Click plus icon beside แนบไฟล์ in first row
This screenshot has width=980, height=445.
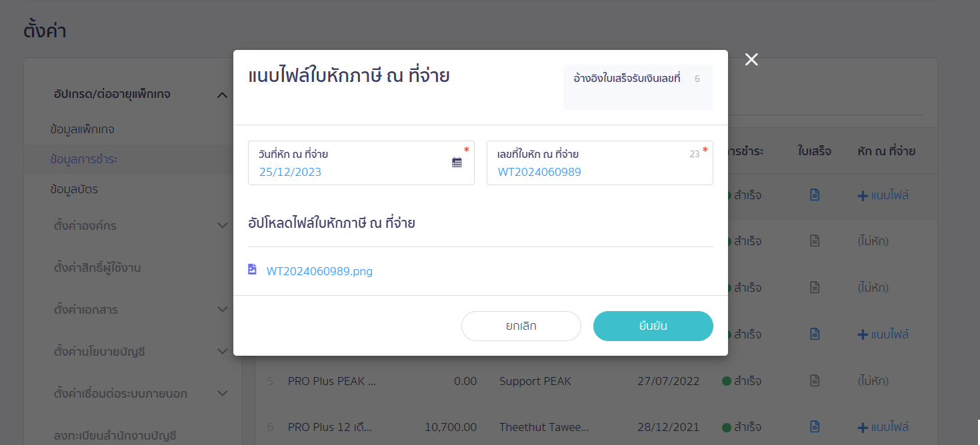click(x=863, y=196)
